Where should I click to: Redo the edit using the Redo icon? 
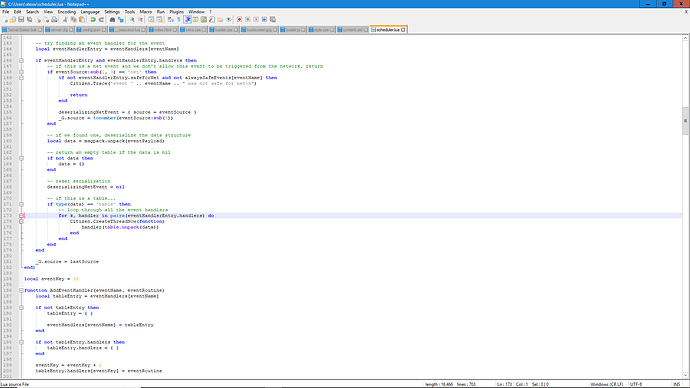(x=101, y=19)
